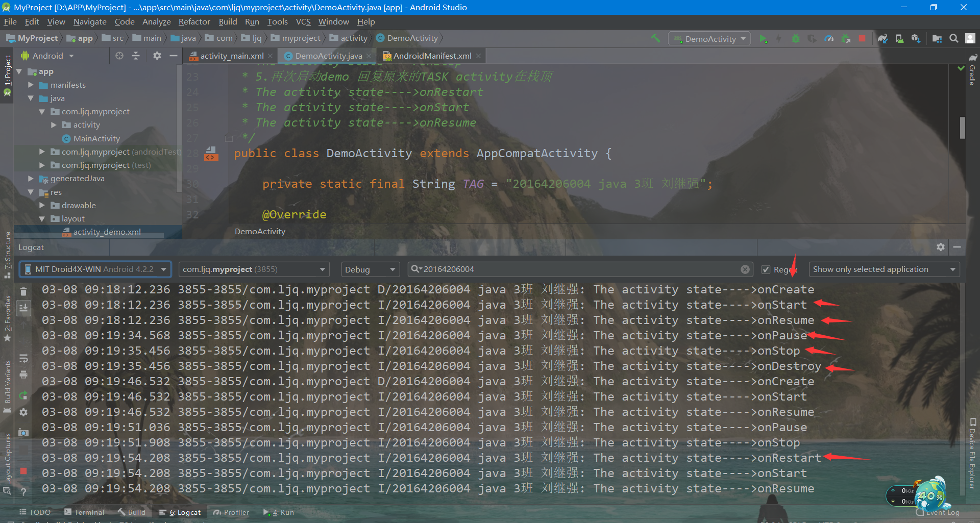This screenshot has height=523, width=980.
Task: Stop the running application
Action: tap(862, 38)
